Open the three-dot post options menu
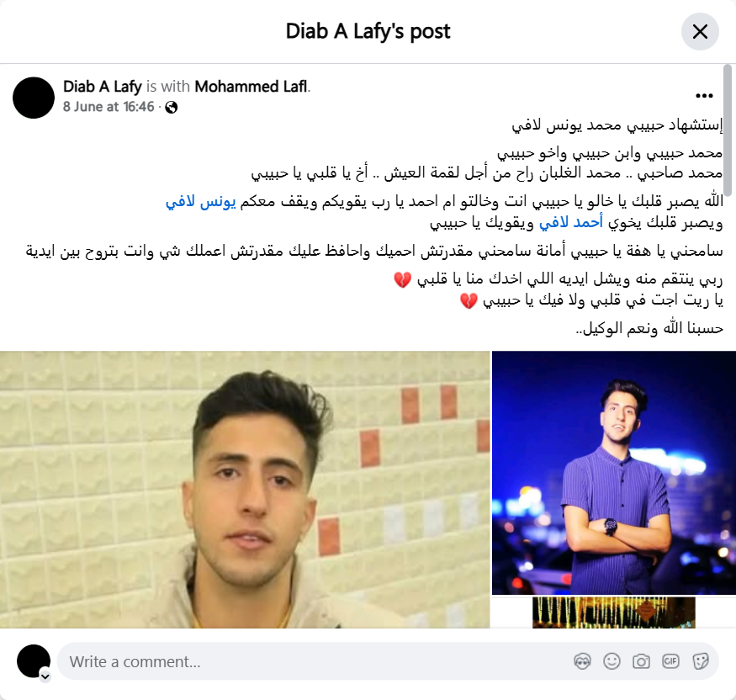 pos(704,96)
